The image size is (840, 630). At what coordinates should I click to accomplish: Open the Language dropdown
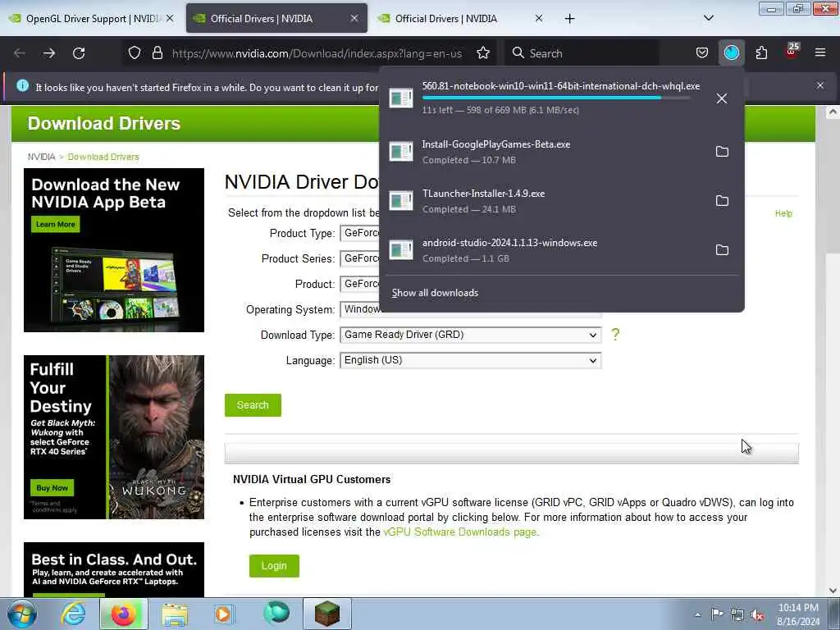coord(470,361)
